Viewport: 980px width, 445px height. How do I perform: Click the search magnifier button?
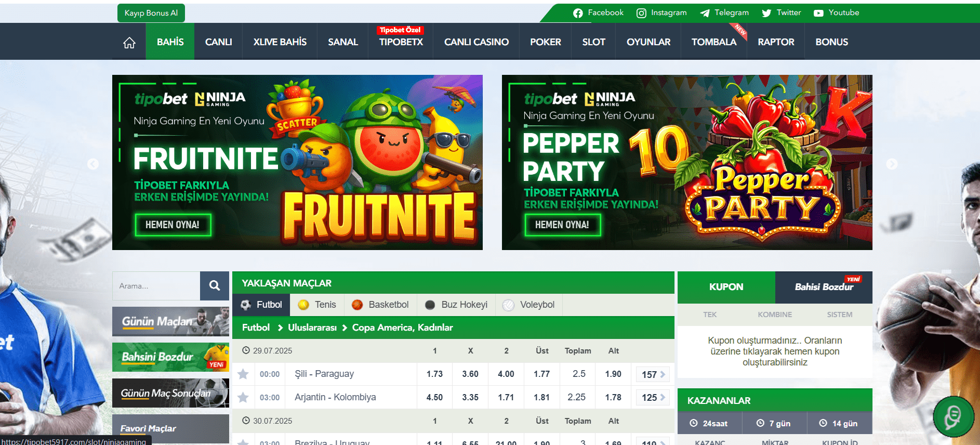215,285
